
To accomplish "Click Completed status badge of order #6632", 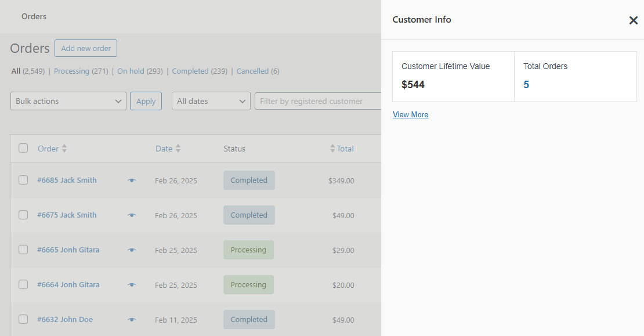I will click(249, 320).
